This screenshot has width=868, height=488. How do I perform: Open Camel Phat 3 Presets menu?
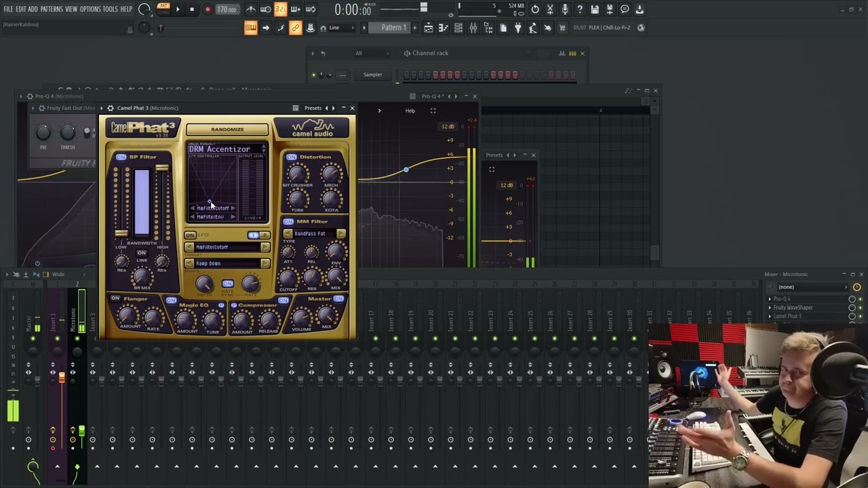click(313, 108)
